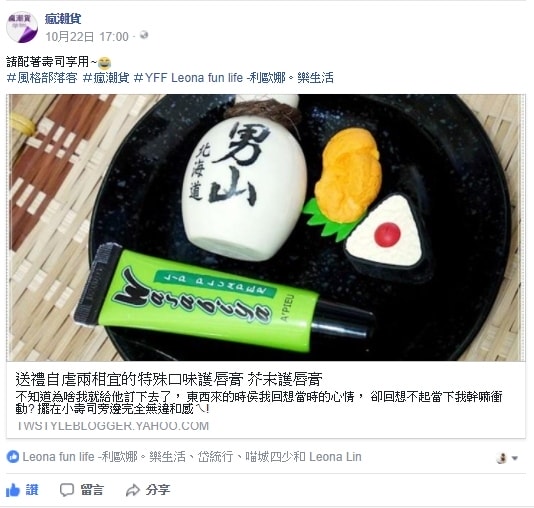Visit the TWSTYLEBLOGGER.YAHOO.COM source link
The image size is (534, 508).
113,426
